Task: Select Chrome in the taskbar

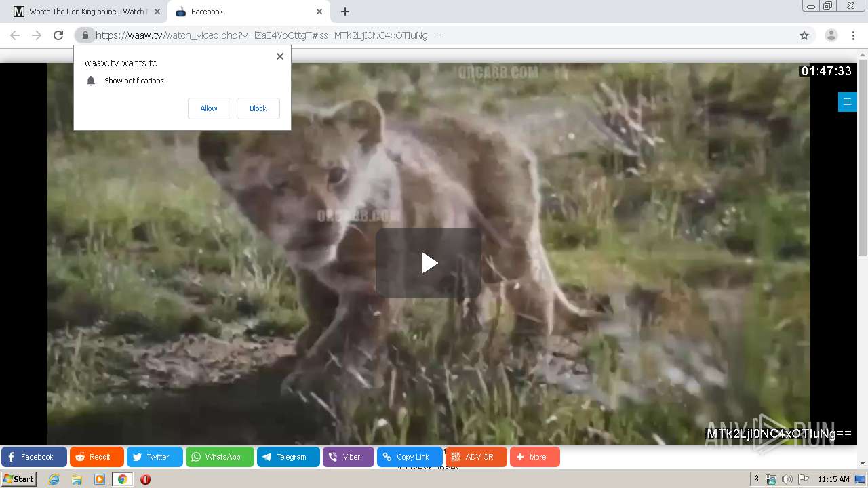Action: point(123,479)
